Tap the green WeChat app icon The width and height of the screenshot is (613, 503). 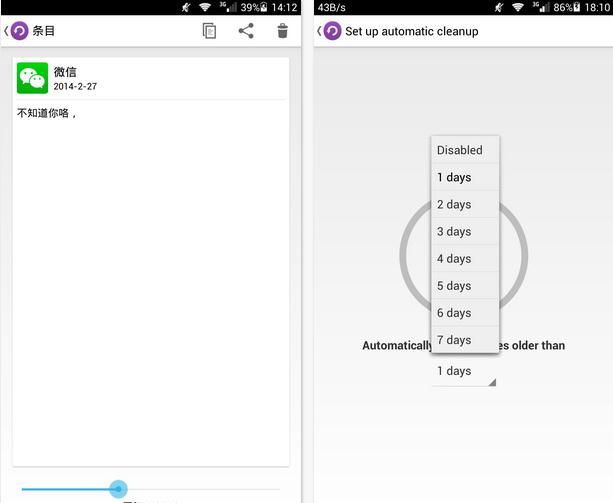[33, 79]
